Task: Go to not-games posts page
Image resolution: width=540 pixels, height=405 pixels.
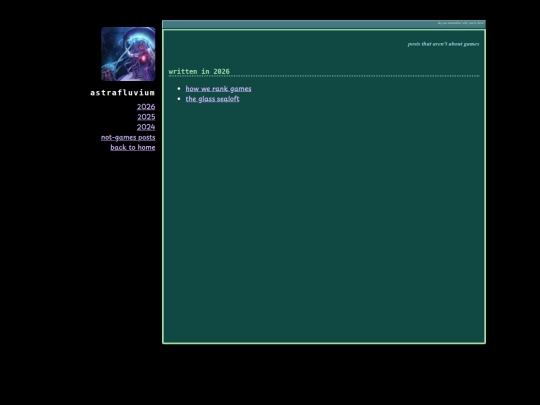Action: click(x=128, y=137)
